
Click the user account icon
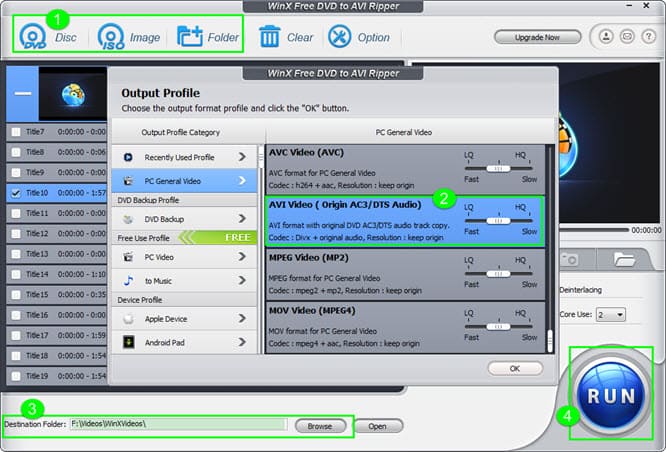tap(606, 37)
